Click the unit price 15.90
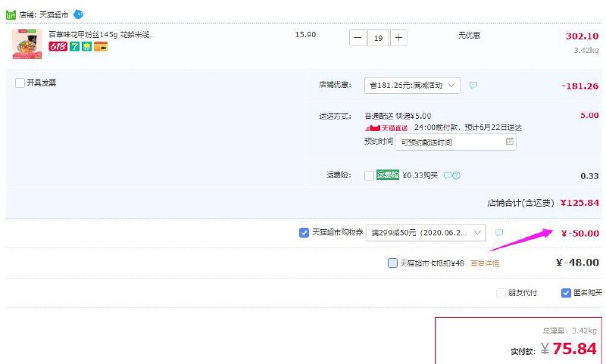606x364 pixels. pyautogui.click(x=305, y=34)
